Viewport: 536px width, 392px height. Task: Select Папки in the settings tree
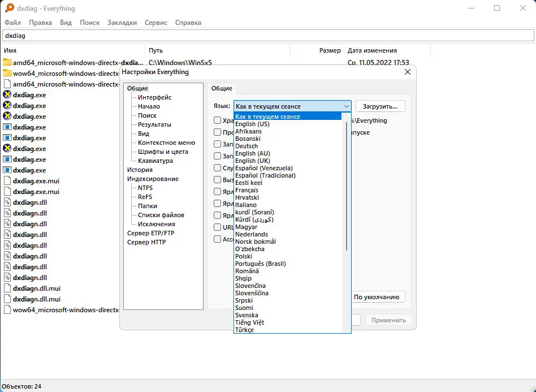point(148,206)
